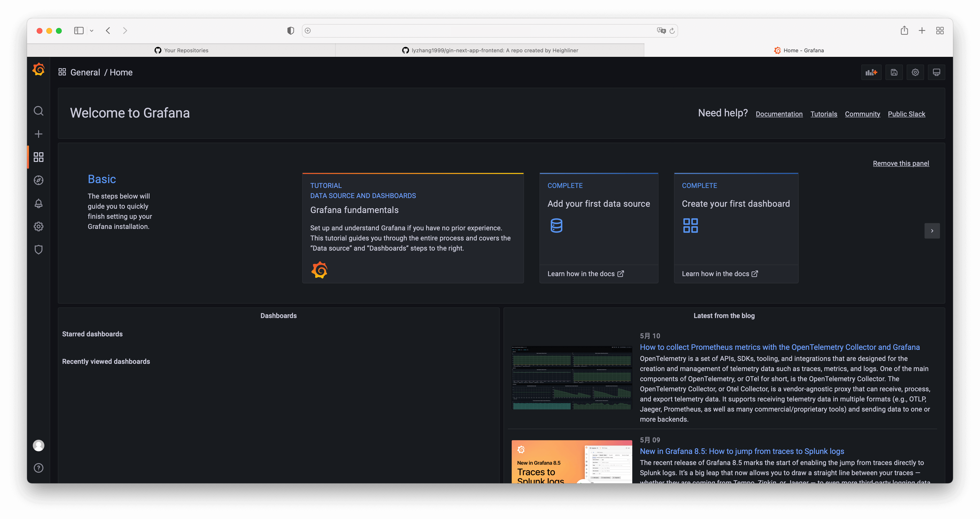Viewport: 980px width, 519px height.
Task: Click Learn how in docs under data source
Action: coord(585,274)
